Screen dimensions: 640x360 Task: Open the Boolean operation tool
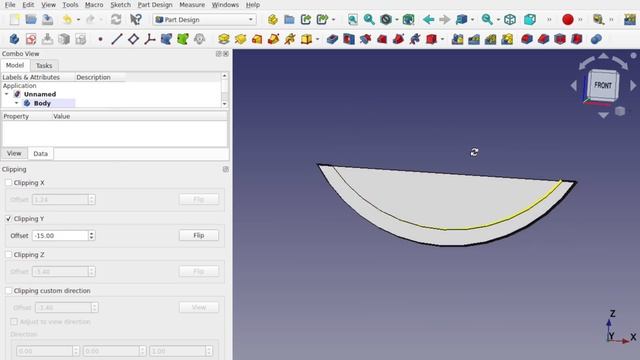pos(596,39)
